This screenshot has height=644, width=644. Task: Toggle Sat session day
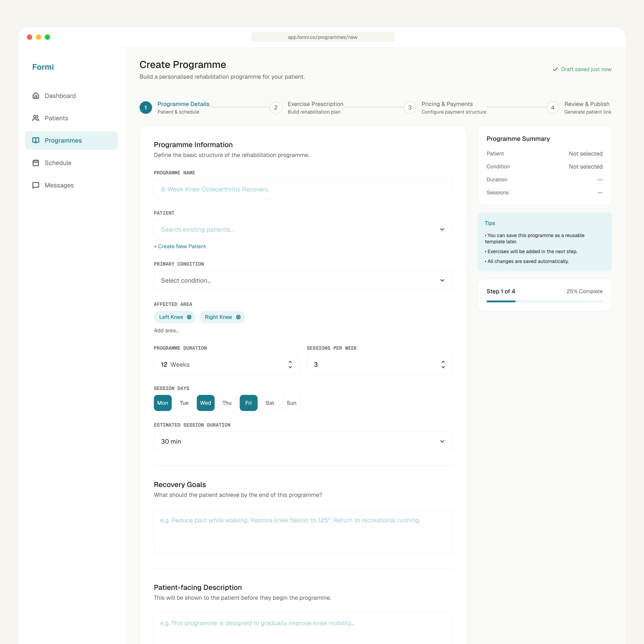[x=270, y=403]
